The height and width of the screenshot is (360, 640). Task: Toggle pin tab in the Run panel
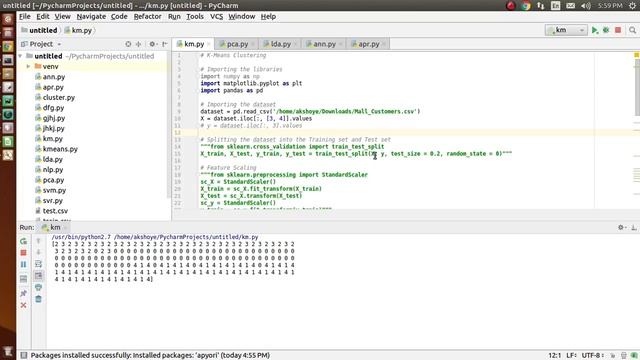(x=24, y=293)
